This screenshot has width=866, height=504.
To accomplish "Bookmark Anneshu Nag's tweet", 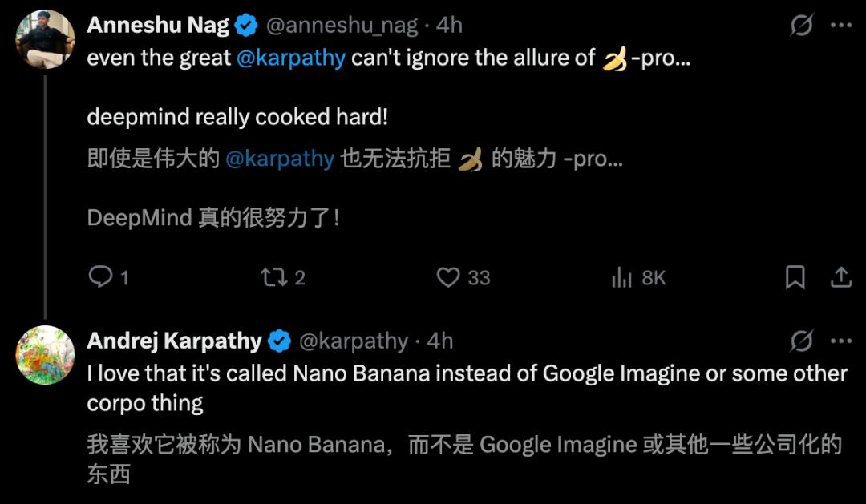I will coord(795,277).
